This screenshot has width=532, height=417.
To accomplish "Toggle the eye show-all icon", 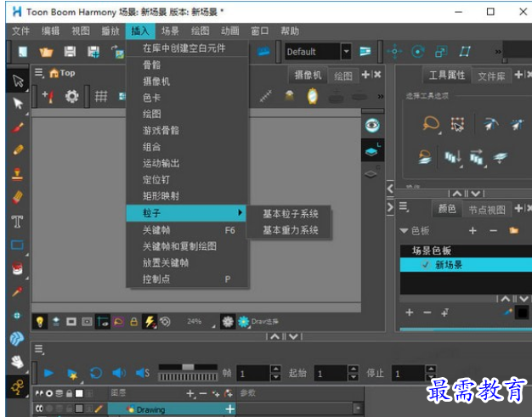I will 372,126.
